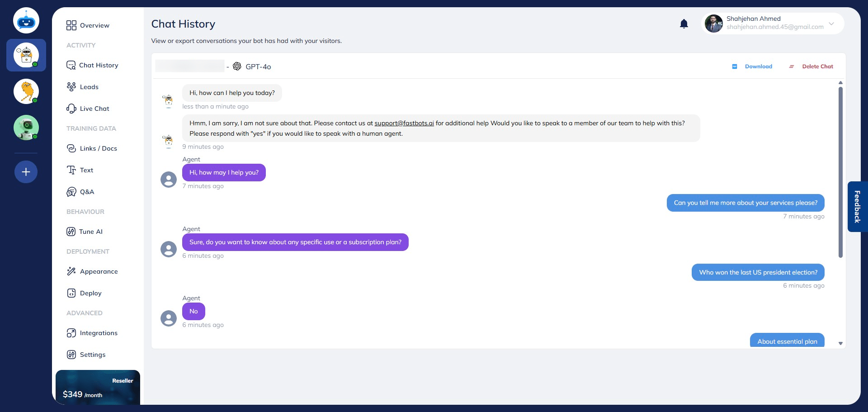Open the Settings menu item
Screen dimensions: 868x412
[92, 354]
